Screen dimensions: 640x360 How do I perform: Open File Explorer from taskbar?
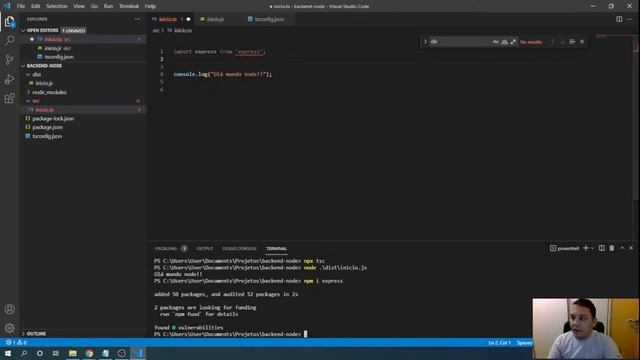tap(73, 353)
